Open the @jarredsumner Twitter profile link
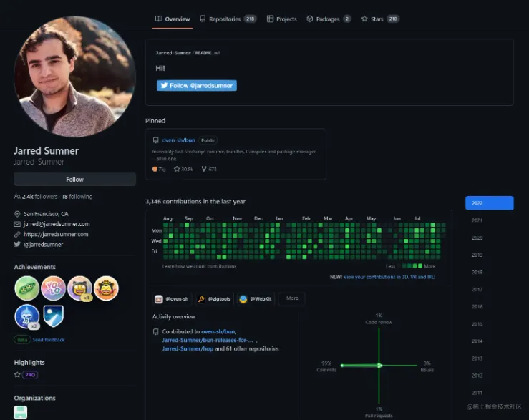 click(43, 245)
